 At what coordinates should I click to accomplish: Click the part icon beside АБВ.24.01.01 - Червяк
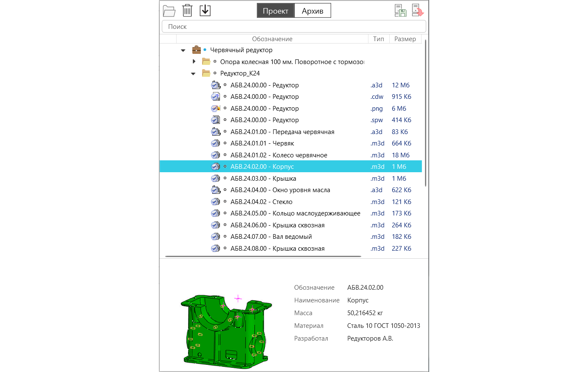click(216, 143)
